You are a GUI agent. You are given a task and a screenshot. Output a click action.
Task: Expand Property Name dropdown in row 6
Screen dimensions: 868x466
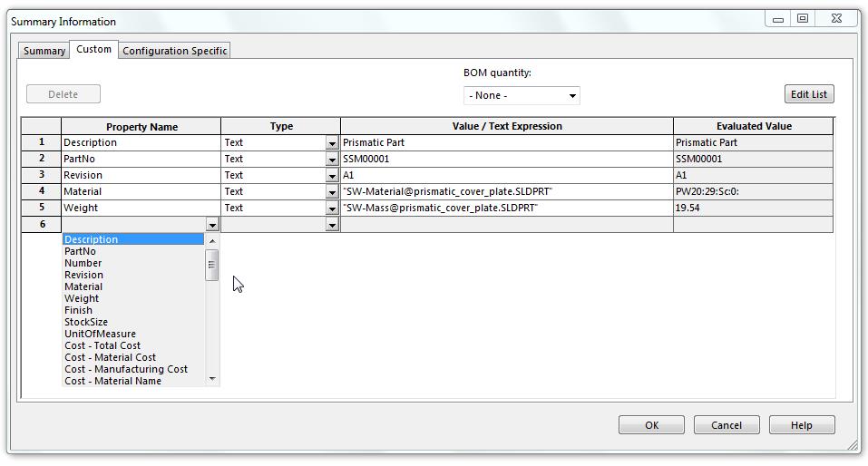pyautogui.click(x=212, y=225)
